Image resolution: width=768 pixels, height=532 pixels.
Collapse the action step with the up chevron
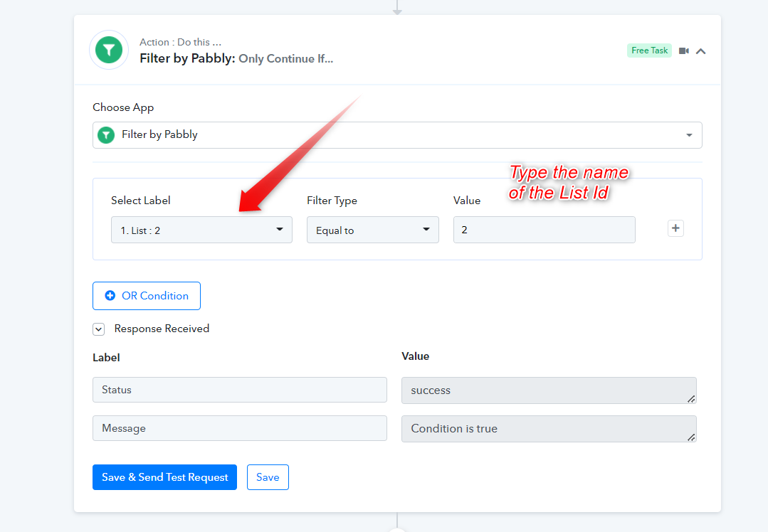coord(701,51)
